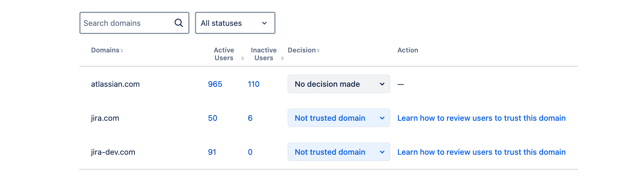View 6 inactive users for jira.com
Viewport: 644px width, 178px height.
(250, 118)
